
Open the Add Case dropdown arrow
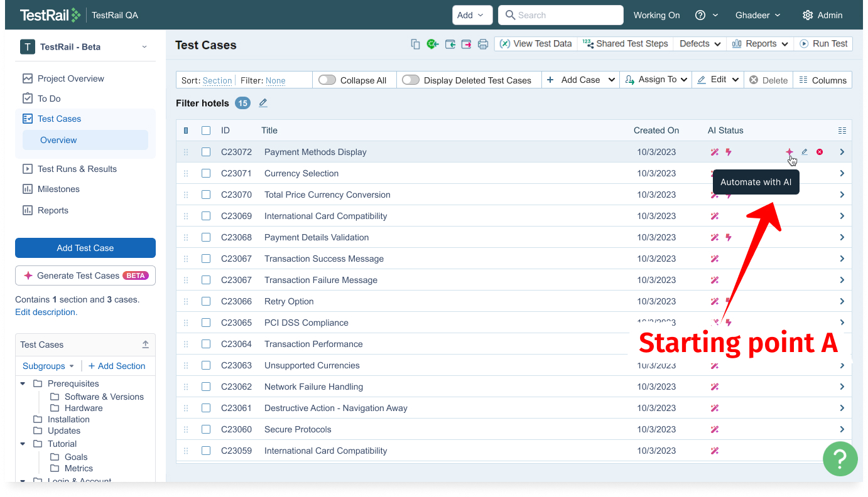tap(612, 80)
